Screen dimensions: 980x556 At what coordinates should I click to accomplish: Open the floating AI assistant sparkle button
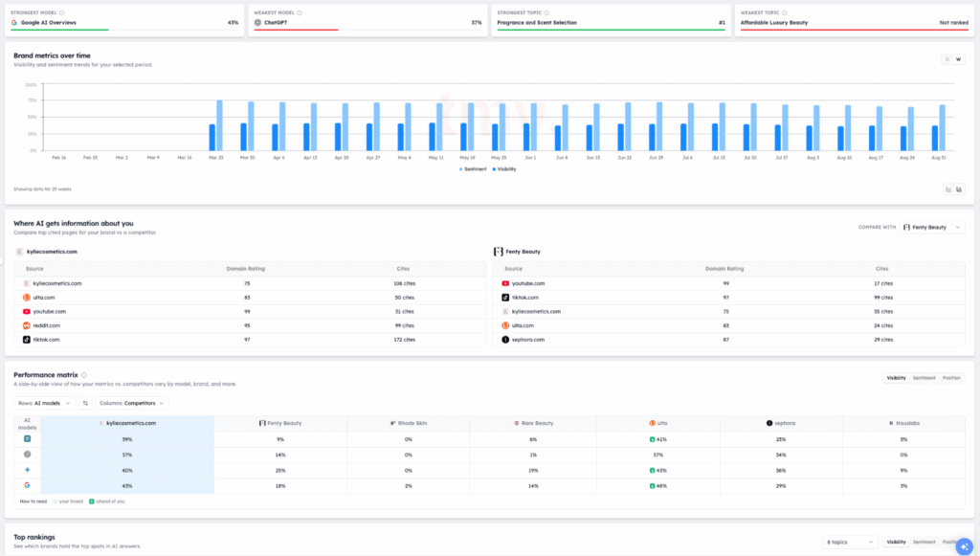[965, 546]
